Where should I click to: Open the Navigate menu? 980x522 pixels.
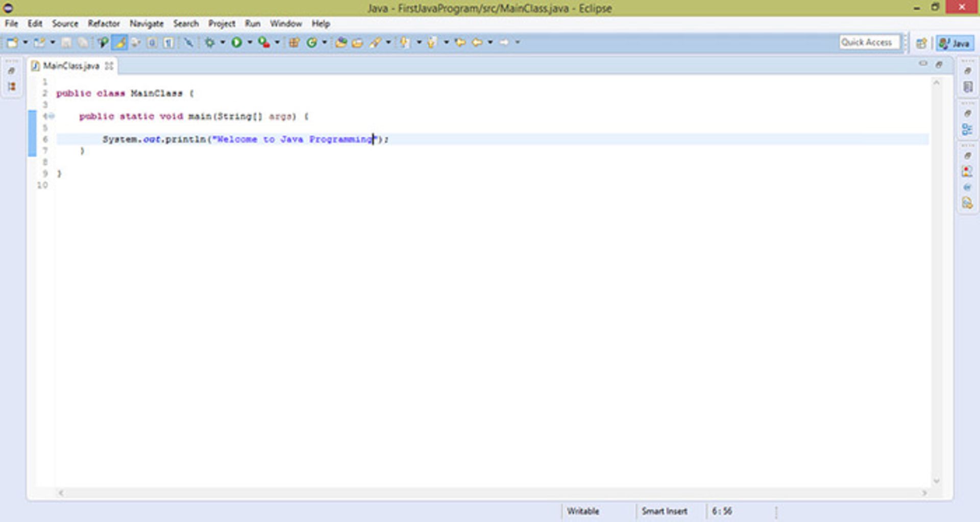pos(146,23)
